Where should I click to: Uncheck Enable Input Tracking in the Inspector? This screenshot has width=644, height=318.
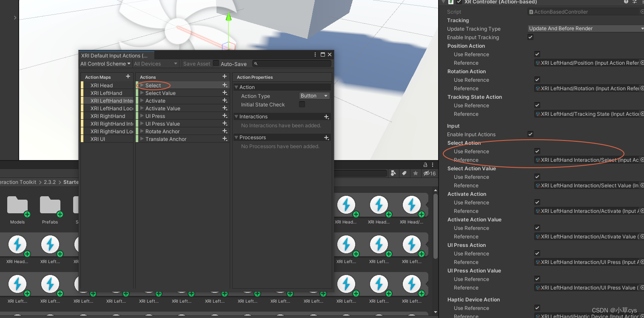(530, 37)
